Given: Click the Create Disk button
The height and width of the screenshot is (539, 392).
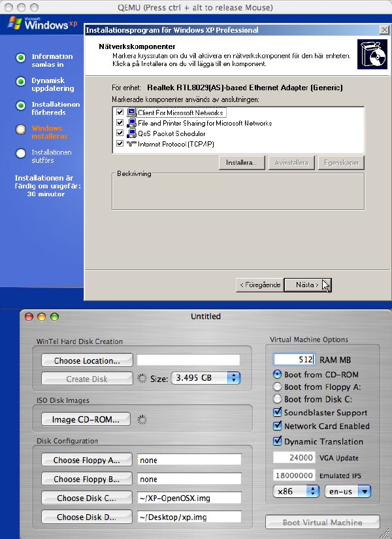Looking at the screenshot, I should click(x=87, y=379).
